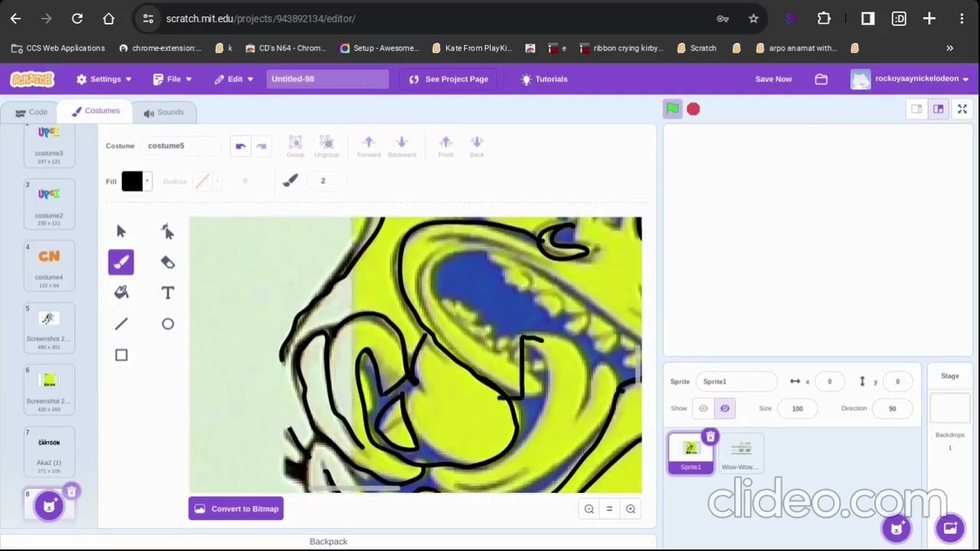The height and width of the screenshot is (551, 980).
Task: Edit the costume name costume5 field
Action: 181,145
